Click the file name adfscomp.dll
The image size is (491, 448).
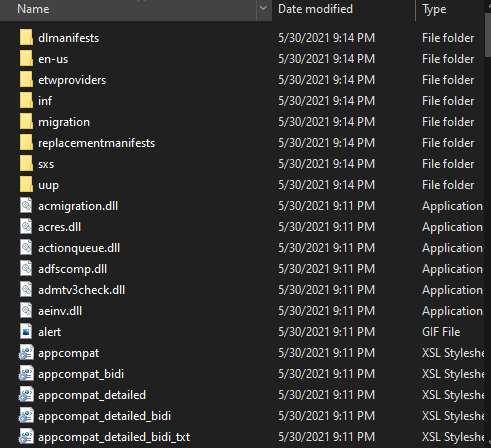72,269
